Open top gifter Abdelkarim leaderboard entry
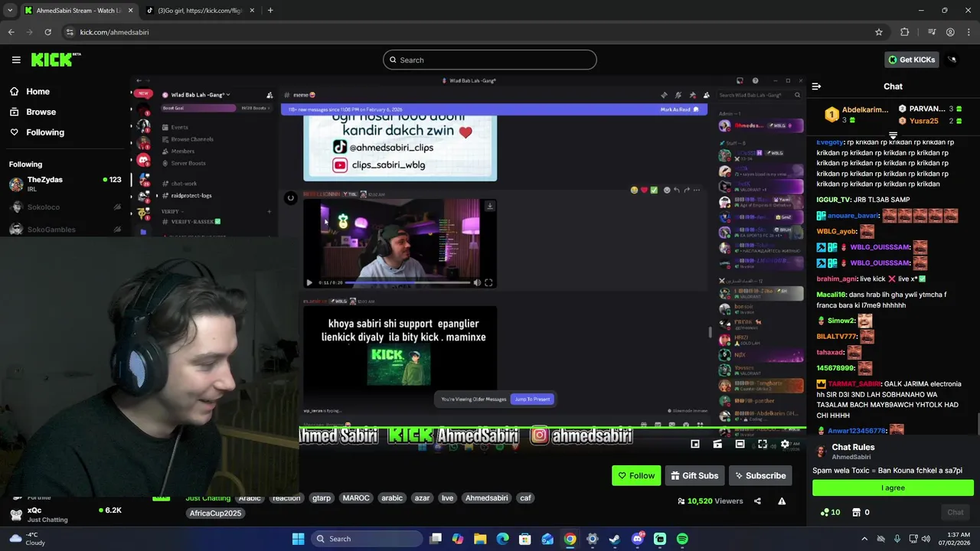This screenshot has width=980, height=551. [x=856, y=115]
